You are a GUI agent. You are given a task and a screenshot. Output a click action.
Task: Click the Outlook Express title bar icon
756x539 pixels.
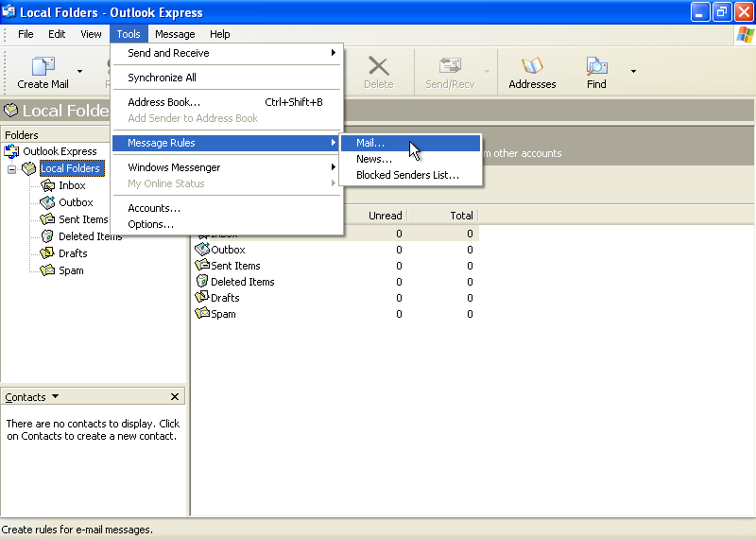pyautogui.click(x=9, y=11)
